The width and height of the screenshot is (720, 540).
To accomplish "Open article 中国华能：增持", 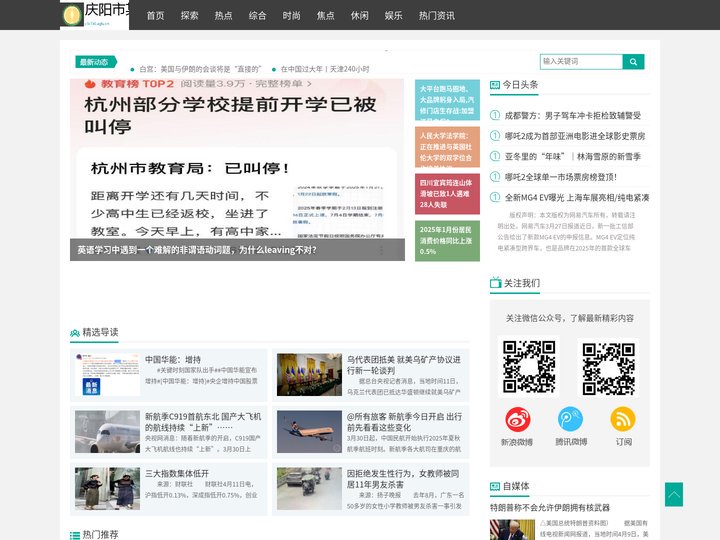I will 173,360.
